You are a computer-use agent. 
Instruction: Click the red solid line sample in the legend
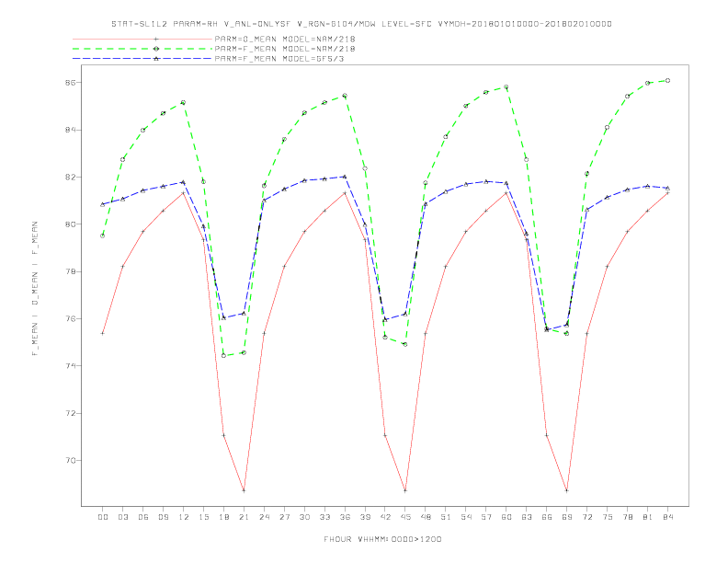click(x=142, y=39)
